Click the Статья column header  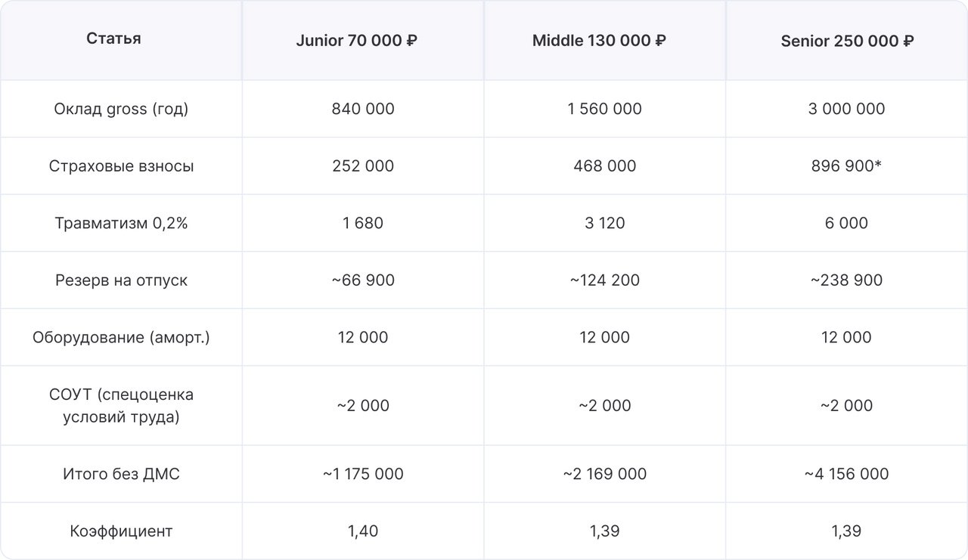(x=113, y=39)
